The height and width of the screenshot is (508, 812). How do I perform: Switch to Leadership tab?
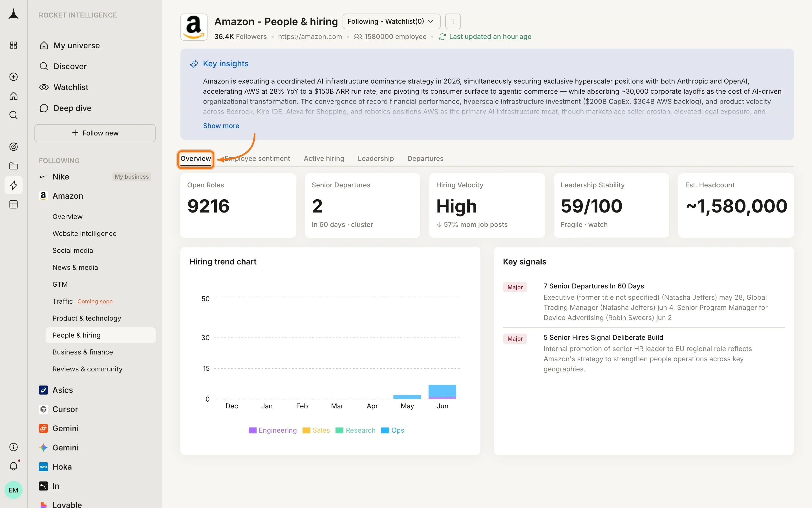tap(376, 159)
